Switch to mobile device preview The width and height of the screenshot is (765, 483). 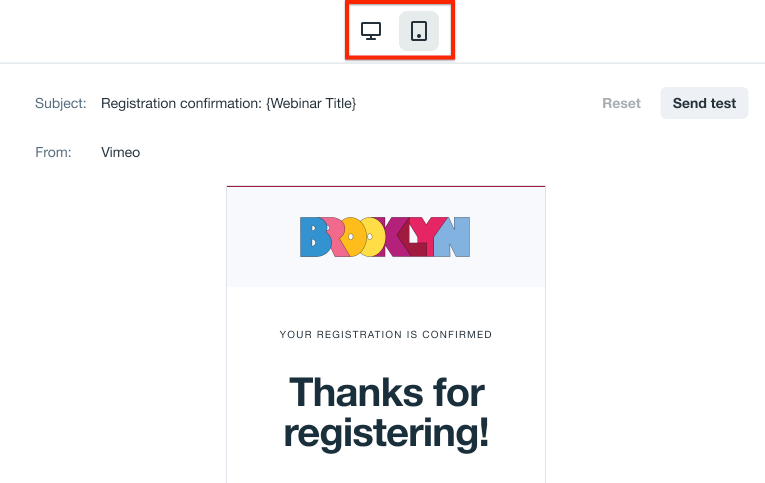click(419, 31)
